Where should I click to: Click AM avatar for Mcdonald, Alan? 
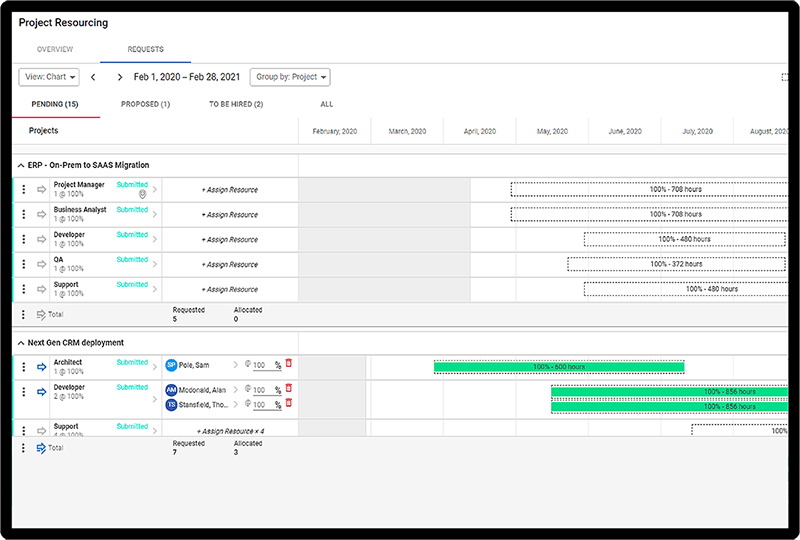[171, 390]
